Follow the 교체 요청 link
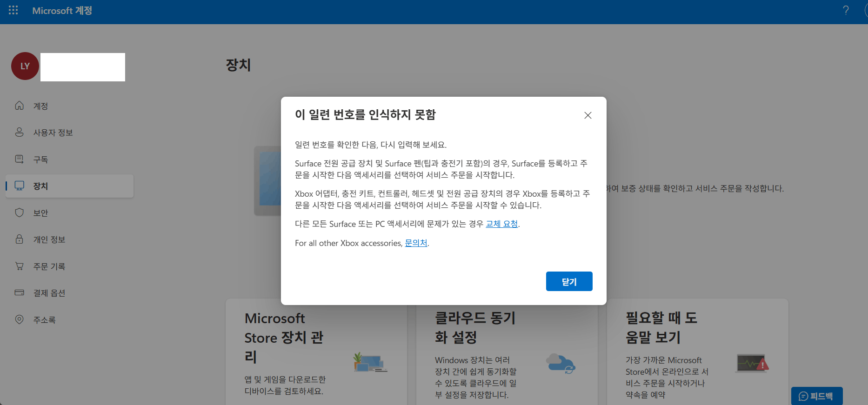The width and height of the screenshot is (868, 405). 502,224
